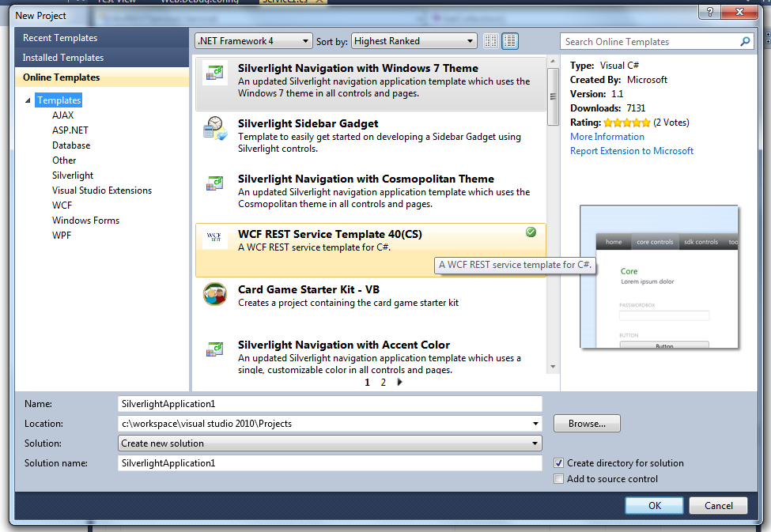
Task: Switch to medium icons list view
Action: coord(510,41)
